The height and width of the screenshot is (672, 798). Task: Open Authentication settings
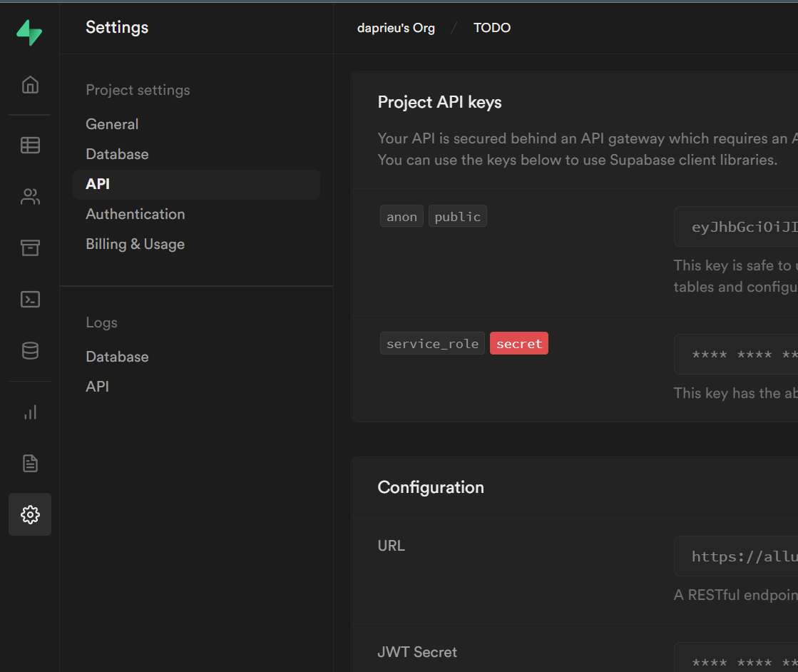coord(135,214)
